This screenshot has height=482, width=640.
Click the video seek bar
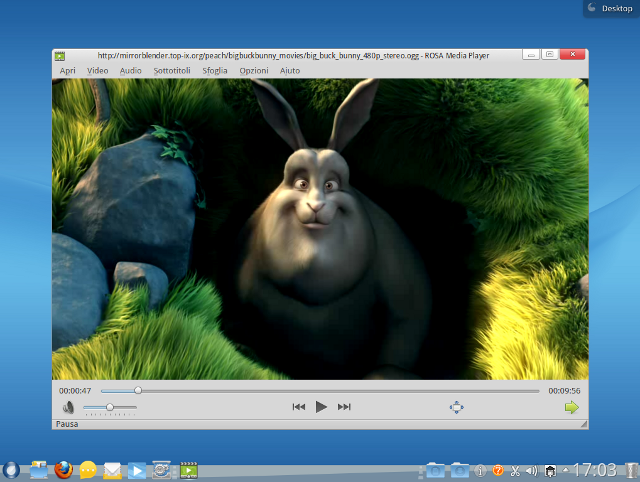tap(320, 391)
